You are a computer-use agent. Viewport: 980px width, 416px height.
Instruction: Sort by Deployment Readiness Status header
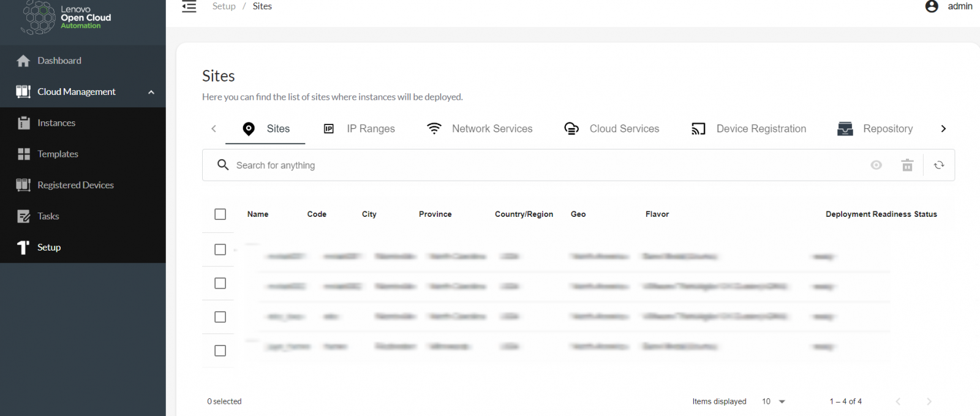881,214
